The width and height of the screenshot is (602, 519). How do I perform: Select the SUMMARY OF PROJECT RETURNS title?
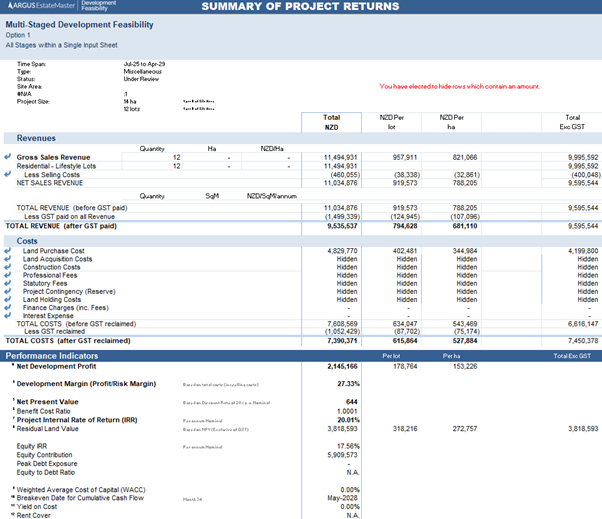[x=300, y=7]
